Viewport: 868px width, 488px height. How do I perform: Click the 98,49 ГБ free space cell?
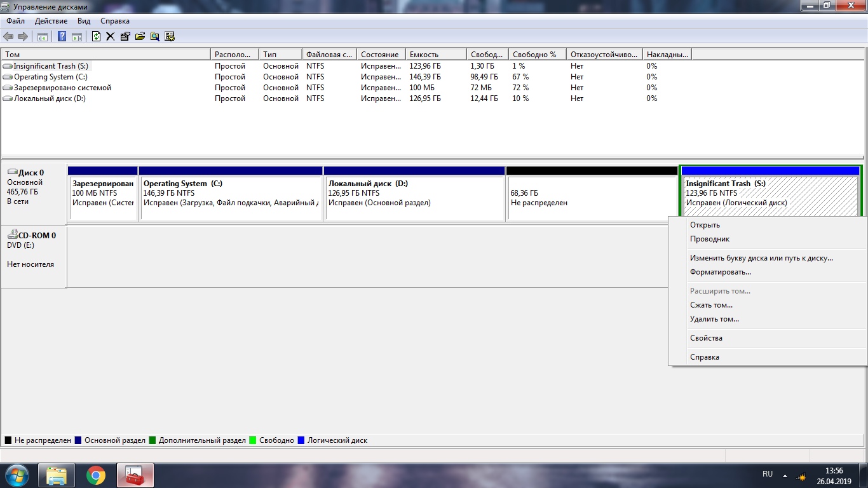click(x=484, y=77)
